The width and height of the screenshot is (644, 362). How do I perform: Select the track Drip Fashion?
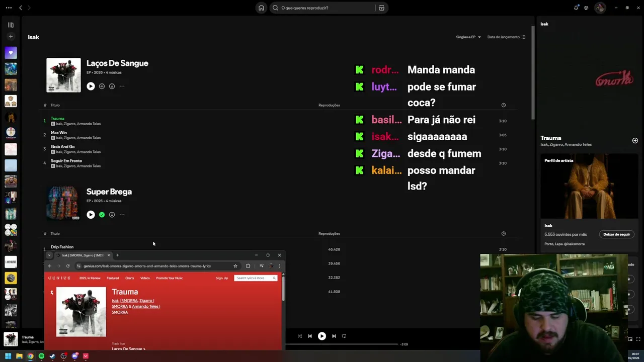click(62, 247)
